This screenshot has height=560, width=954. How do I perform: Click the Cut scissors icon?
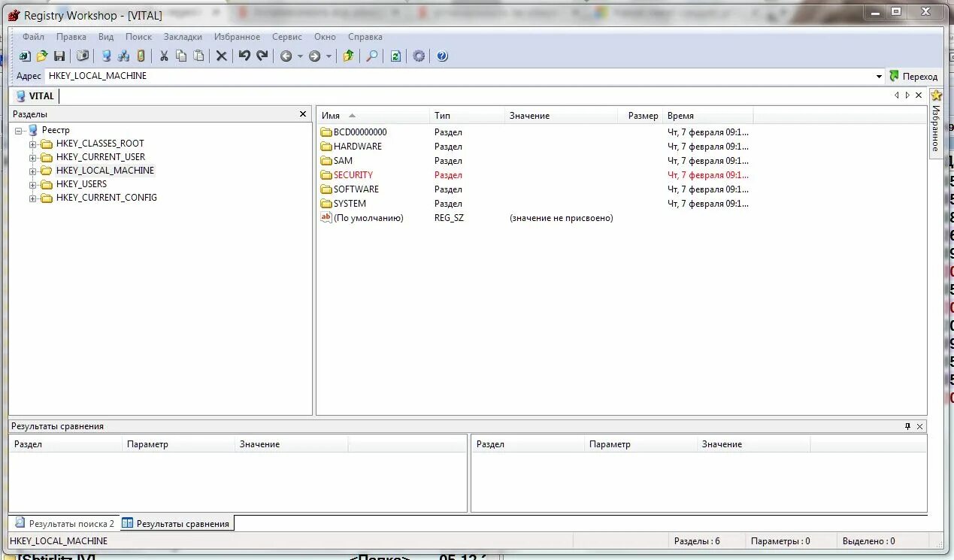(x=164, y=56)
